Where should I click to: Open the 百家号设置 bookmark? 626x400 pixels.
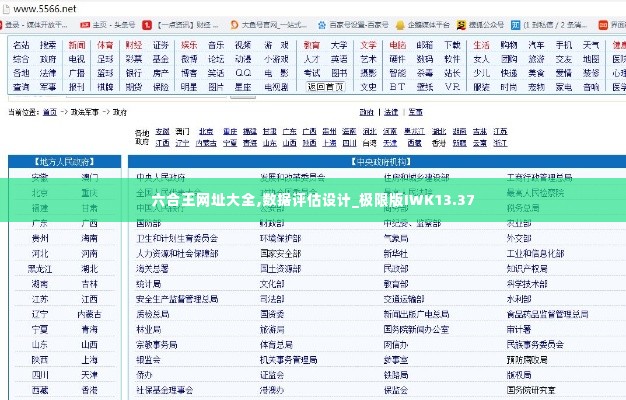(x=353, y=25)
